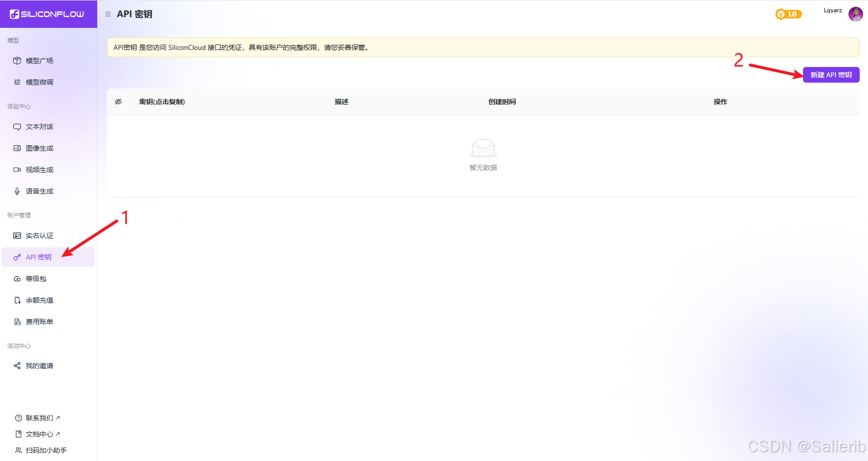Viewport: 868px width, 461px height.
Task: Click the API 密钥 page title
Action: (x=134, y=14)
